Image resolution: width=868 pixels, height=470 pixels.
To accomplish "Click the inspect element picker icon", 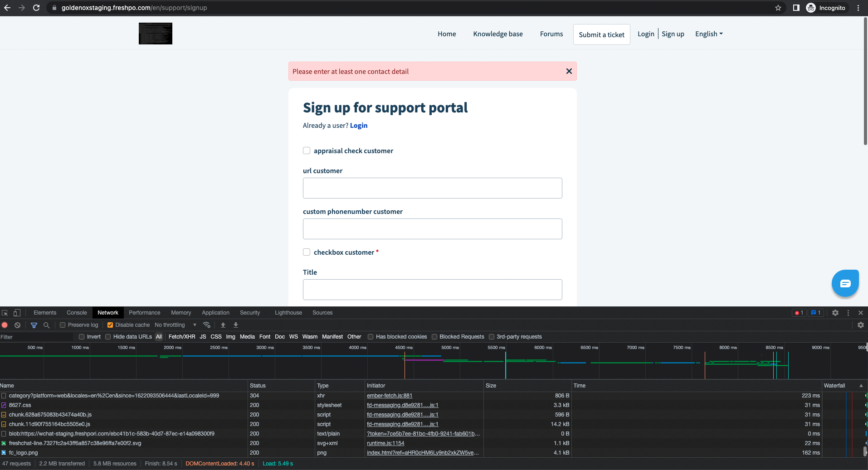I will pyautogui.click(x=5, y=313).
